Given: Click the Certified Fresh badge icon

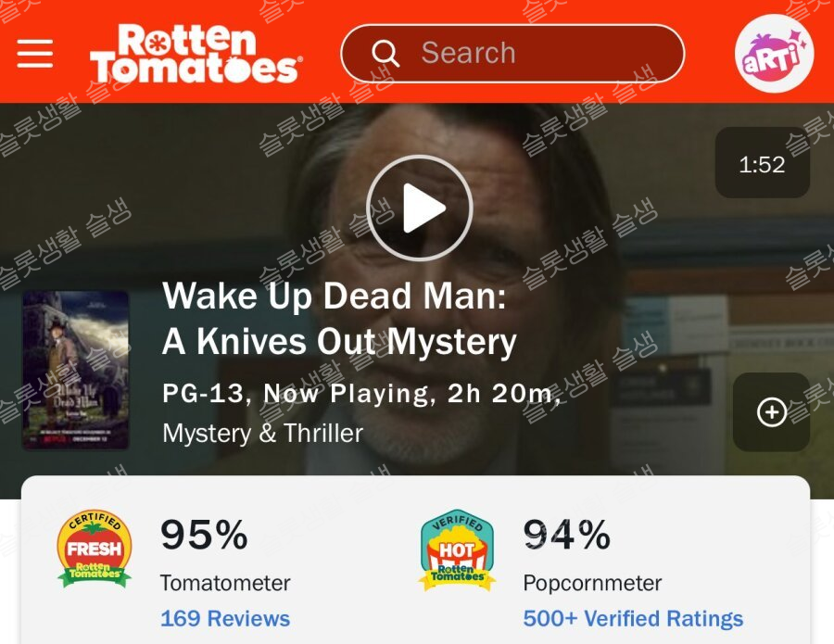Looking at the screenshot, I should pos(95,549).
